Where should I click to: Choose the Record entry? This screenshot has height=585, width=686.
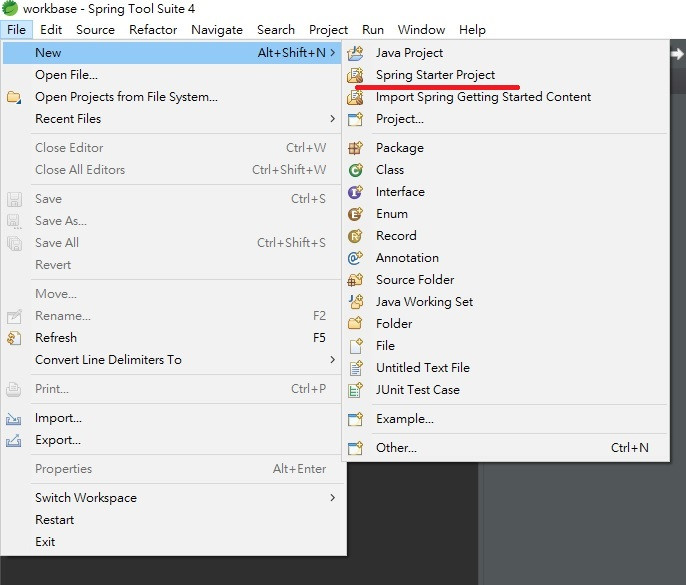[x=505, y=236]
